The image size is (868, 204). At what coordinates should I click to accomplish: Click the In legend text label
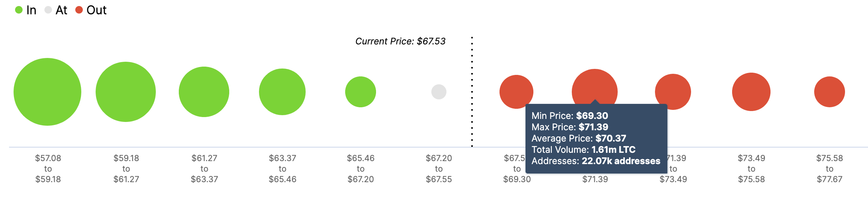pos(31,10)
